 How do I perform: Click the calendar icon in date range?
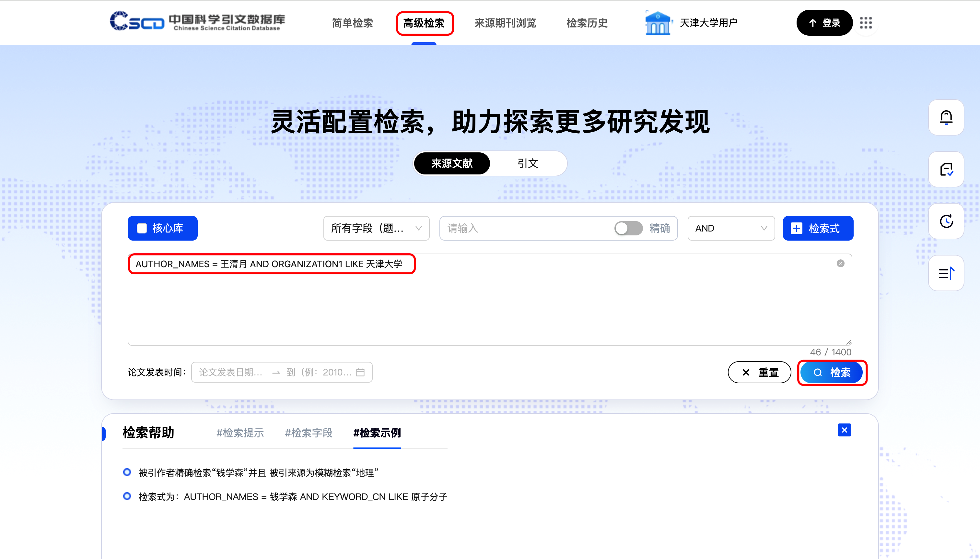[x=360, y=372]
